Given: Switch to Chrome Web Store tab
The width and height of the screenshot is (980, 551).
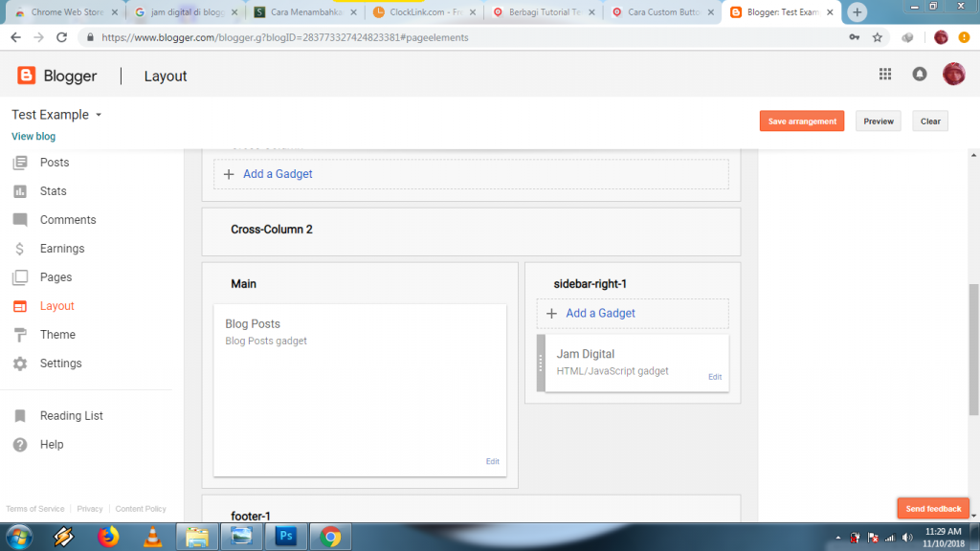Looking at the screenshot, I should (66, 12).
